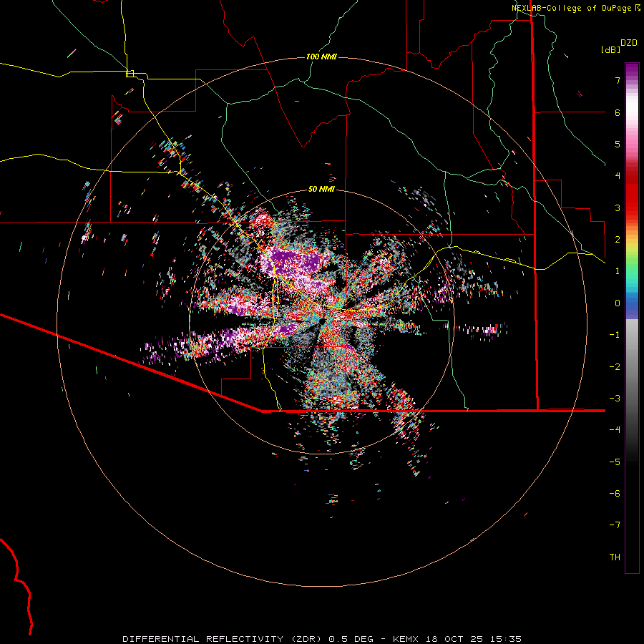This screenshot has width=644, height=644.
Task: Click the 1 value on color scale
Action: point(618,271)
